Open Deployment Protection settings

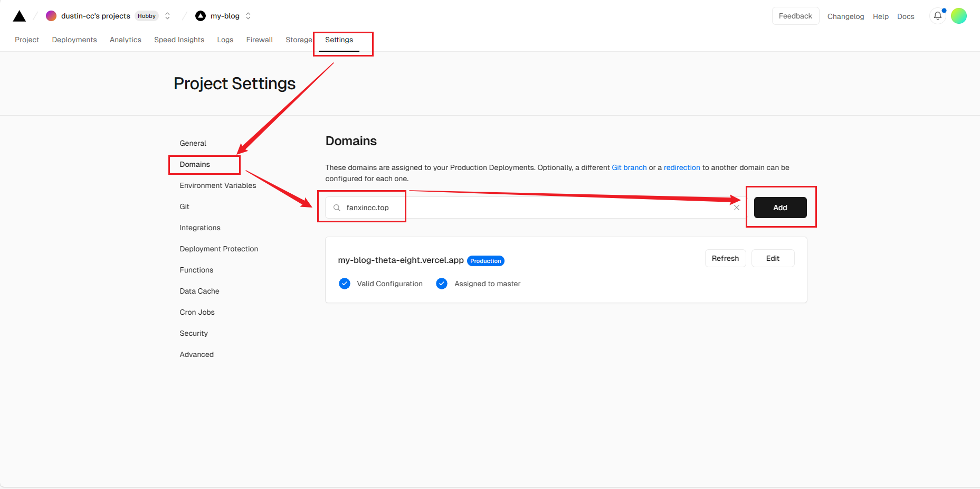[x=218, y=249]
